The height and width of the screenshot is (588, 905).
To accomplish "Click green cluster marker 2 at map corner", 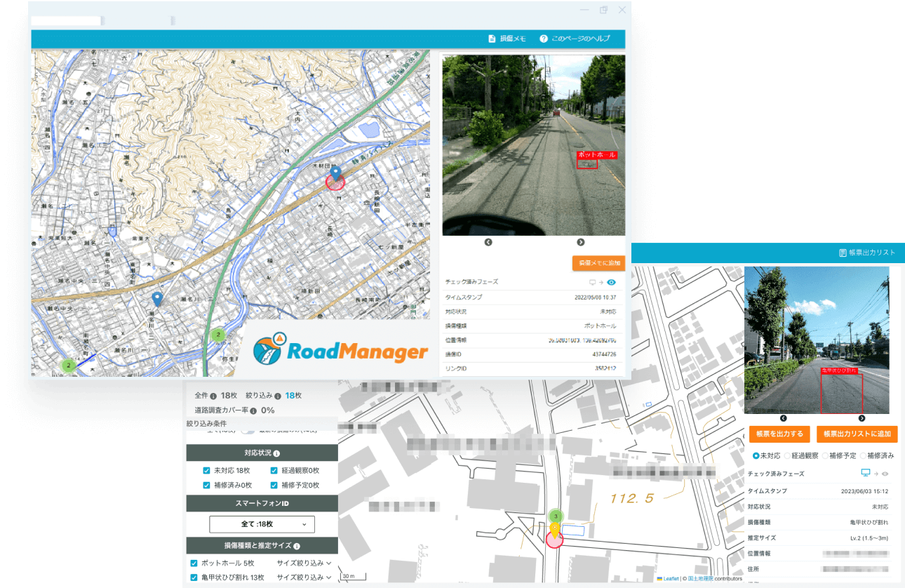I will coord(68,365).
